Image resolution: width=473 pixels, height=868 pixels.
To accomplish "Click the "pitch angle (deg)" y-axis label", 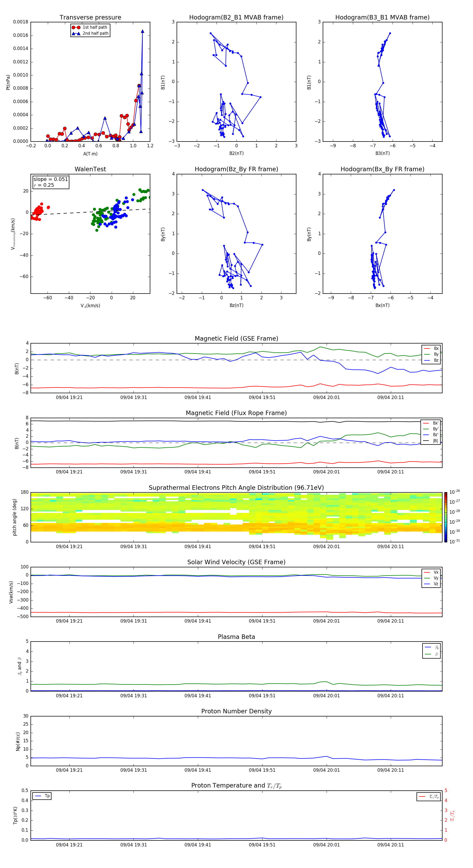I will [15, 517].
